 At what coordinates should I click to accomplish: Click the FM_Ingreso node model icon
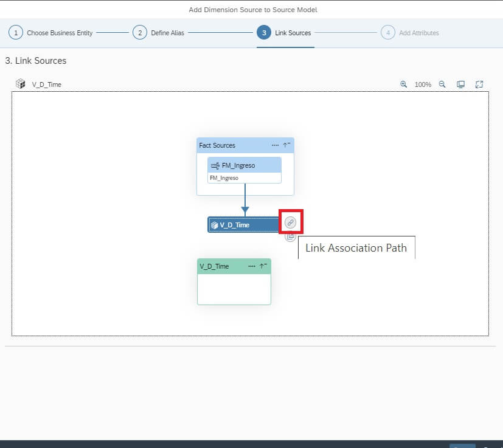point(215,165)
